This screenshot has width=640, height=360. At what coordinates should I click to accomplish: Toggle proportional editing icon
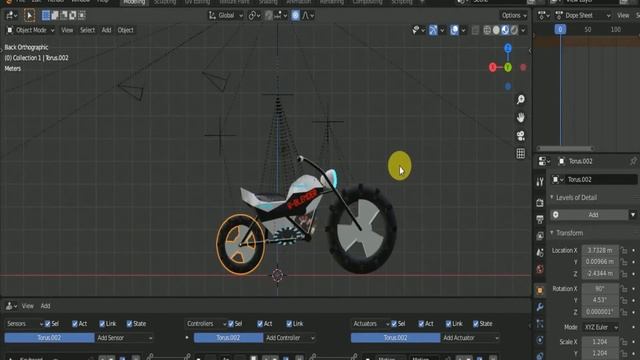tap(295, 16)
